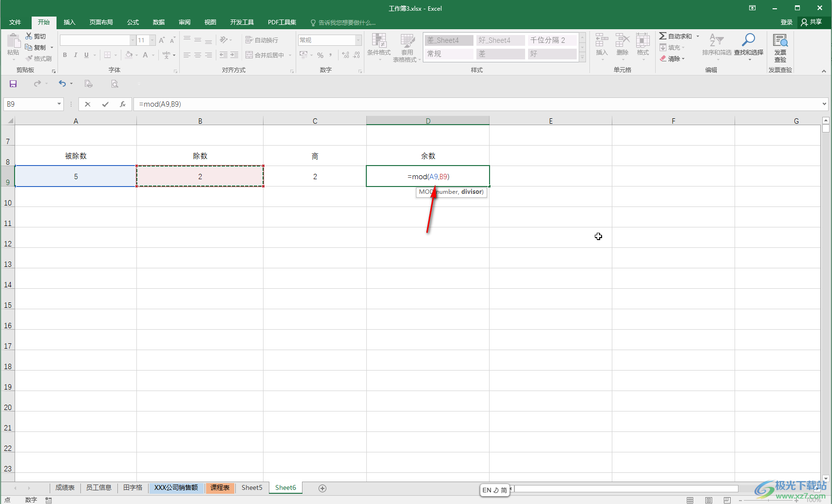
Task: Confirm formula with the Enter checkmark icon
Action: (x=105, y=104)
